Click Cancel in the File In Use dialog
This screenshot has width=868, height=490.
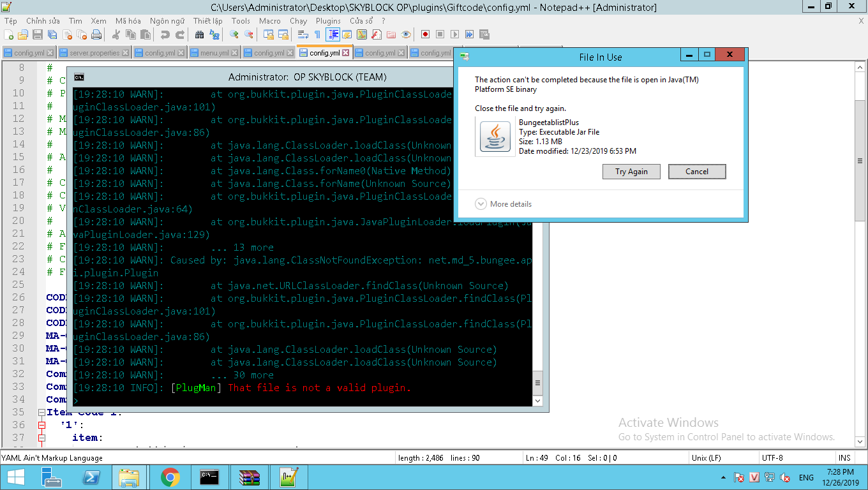click(697, 171)
